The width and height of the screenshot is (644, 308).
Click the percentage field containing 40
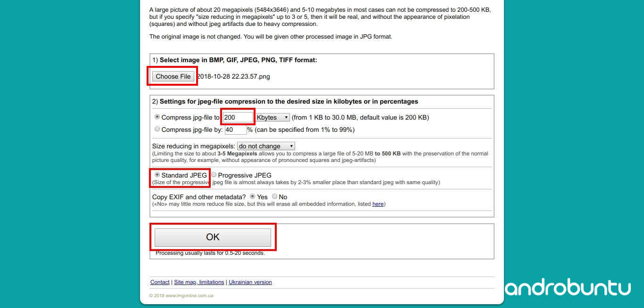(235, 130)
